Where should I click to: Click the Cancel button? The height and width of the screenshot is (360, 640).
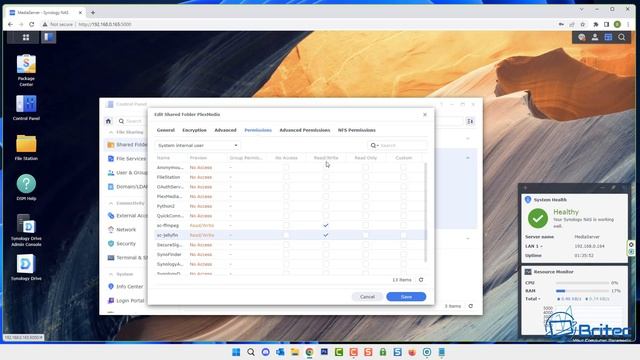(x=367, y=297)
